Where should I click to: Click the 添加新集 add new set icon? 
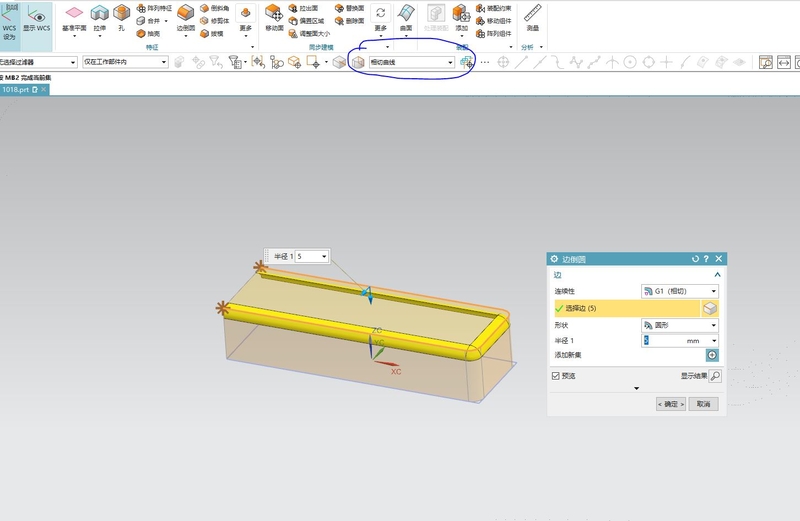pyautogui.click(x=712, y=355)
